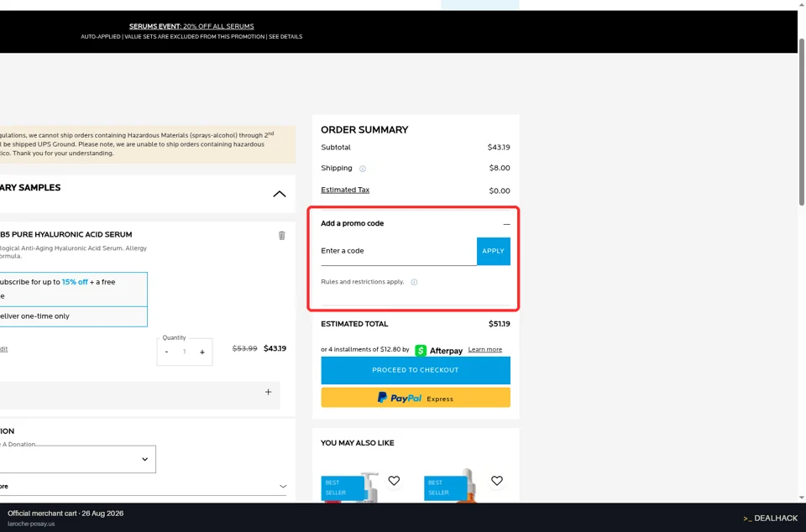Viewport: 806px width, 532px height.
Task: Click the Shipping $8.00 value
Action: pyautogui.click(x=500, y=168)
